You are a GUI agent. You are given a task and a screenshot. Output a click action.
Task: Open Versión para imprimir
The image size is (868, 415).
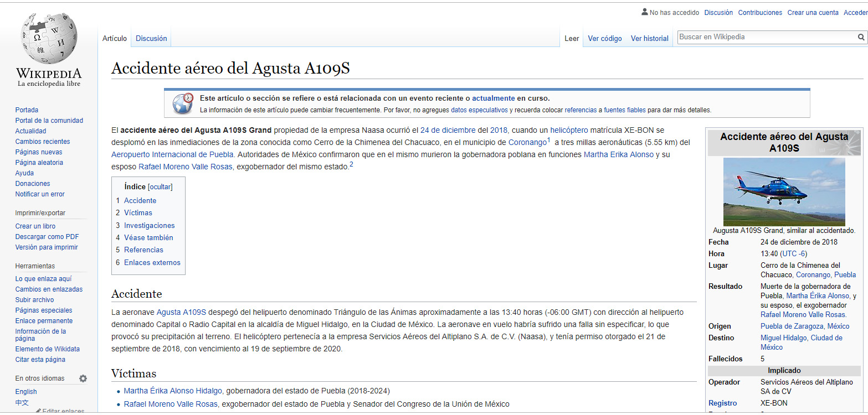[x=47, y=247]
